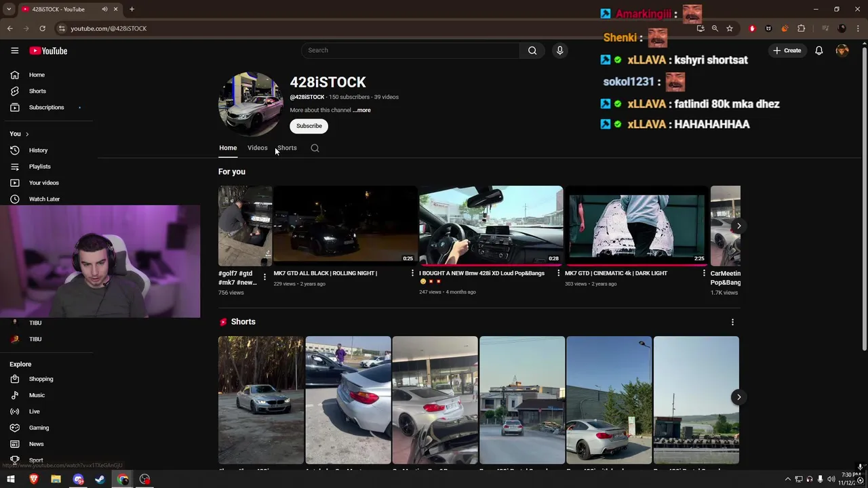This screenshot has height=488, width=868.
Task: Subscribe to 428iSTOCK channel
Action: click(309, 126)
